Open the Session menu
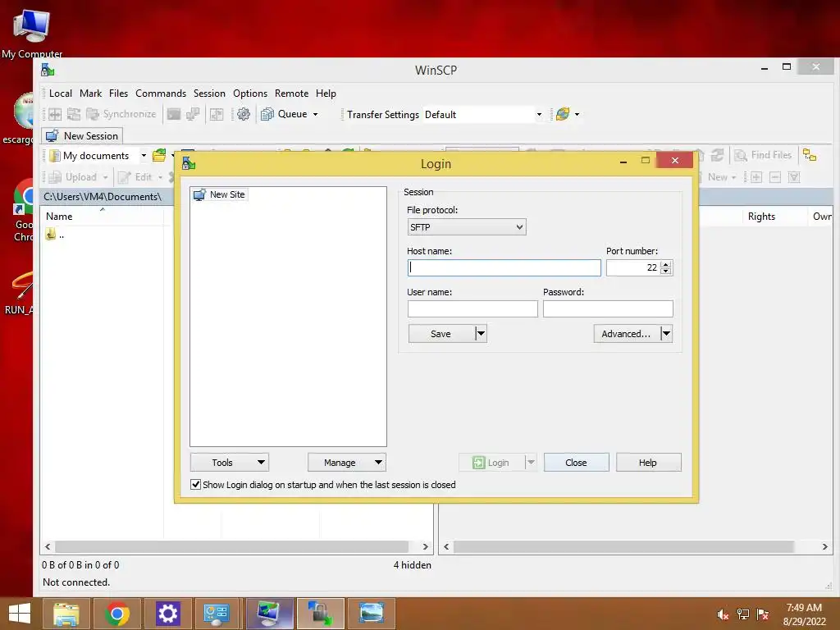The height and width of the screenshot is (630, 840). click(209, 94)
